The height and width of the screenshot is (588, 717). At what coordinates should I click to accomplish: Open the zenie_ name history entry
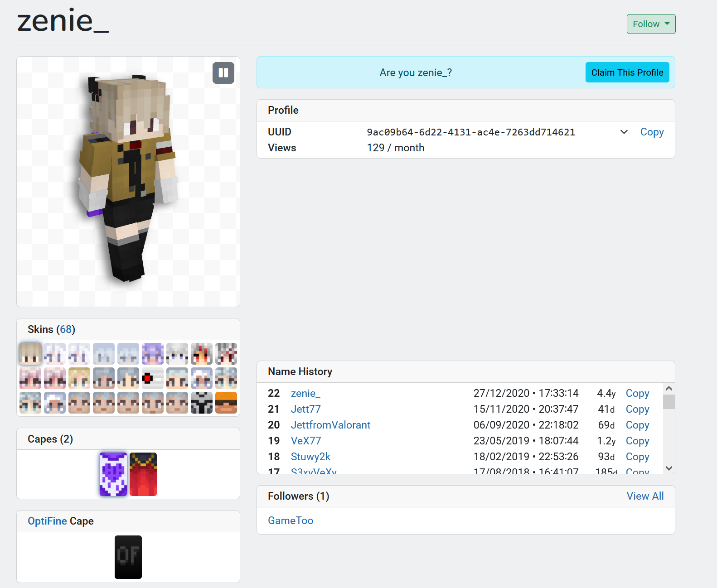pos(305,393)
